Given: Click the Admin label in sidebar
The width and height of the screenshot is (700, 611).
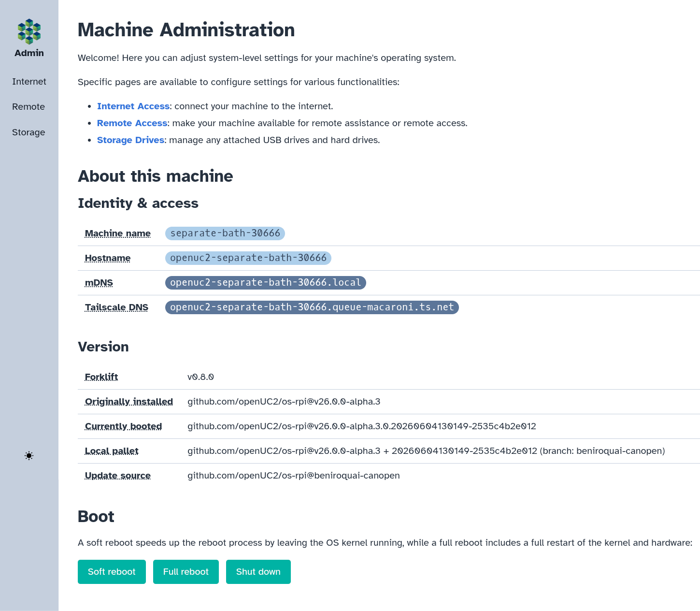Looking at the screenshot, I should [x=29, y=53].
